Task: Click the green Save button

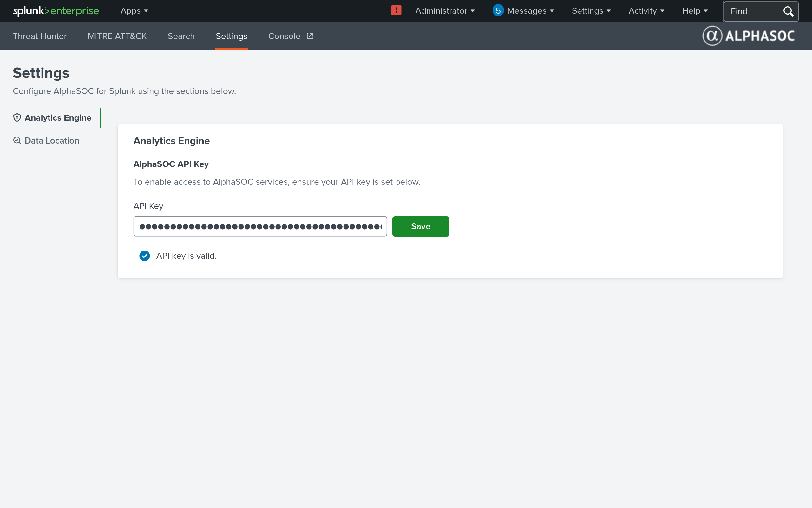Action: 421,226
